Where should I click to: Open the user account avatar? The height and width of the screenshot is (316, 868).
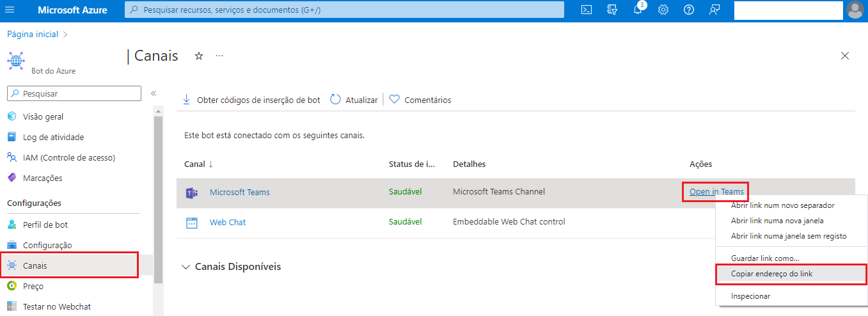(855, 10)
